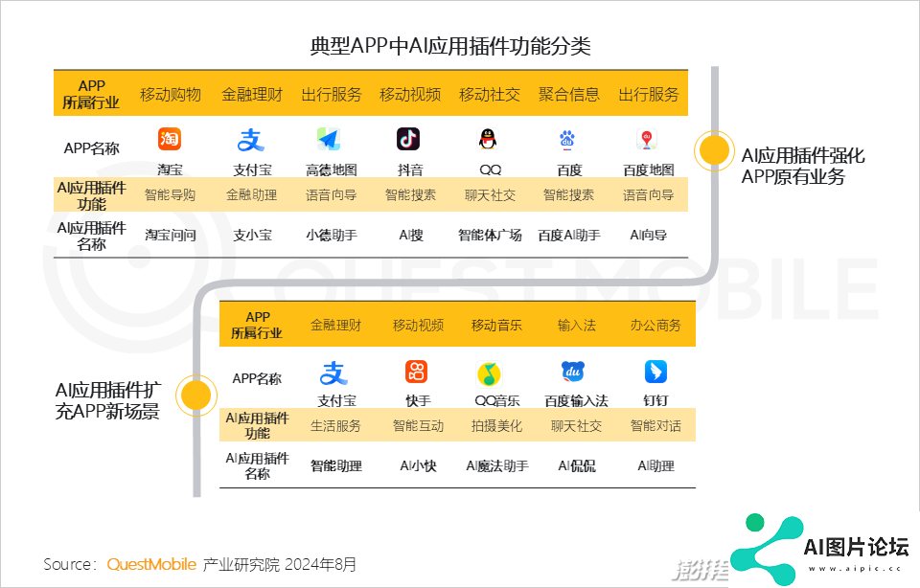Click the Taobao (淘宝) app icon

click(x=170, y=139)
